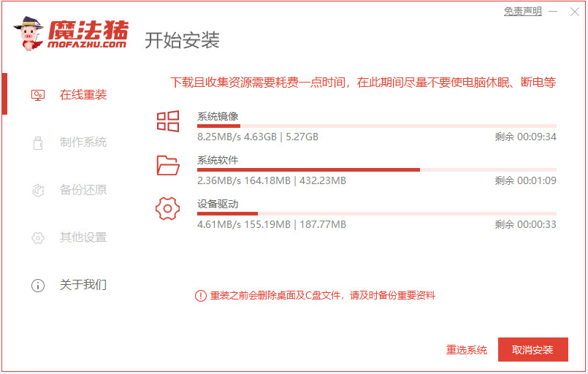
Task: Click the Windows system image icon
Action: [x=168, y=121]
